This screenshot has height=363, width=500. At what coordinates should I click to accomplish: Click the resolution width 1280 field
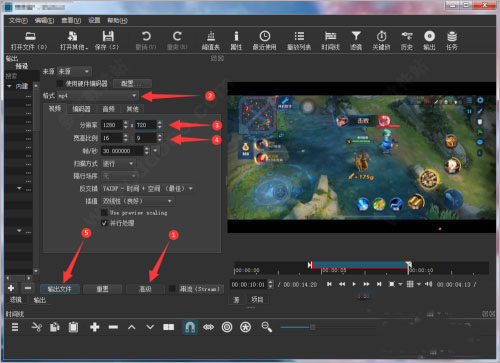click(112, 125)
